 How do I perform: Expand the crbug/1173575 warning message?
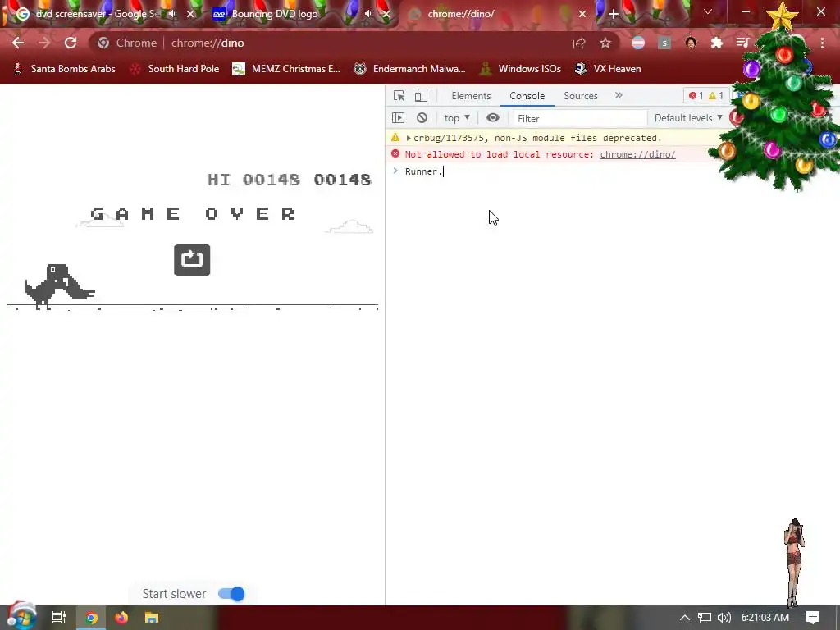click(x=409, y=138)
